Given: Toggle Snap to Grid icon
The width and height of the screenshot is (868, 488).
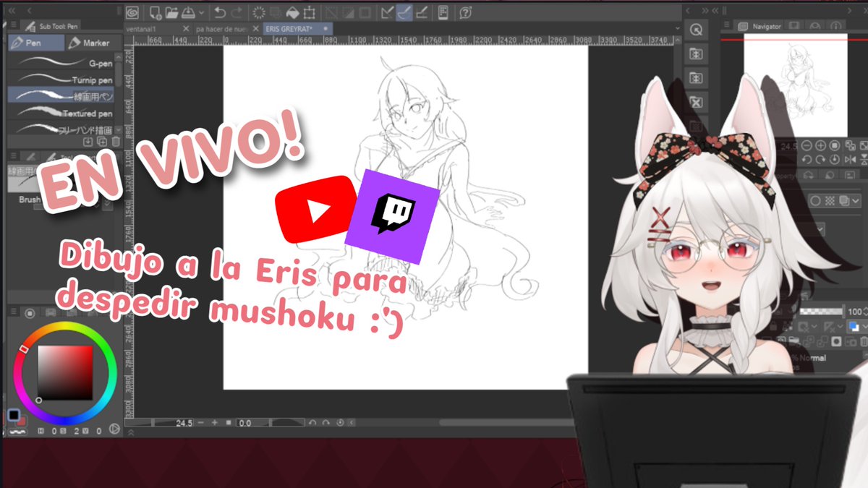Looking at the screenshot, I should coord(421,12).
